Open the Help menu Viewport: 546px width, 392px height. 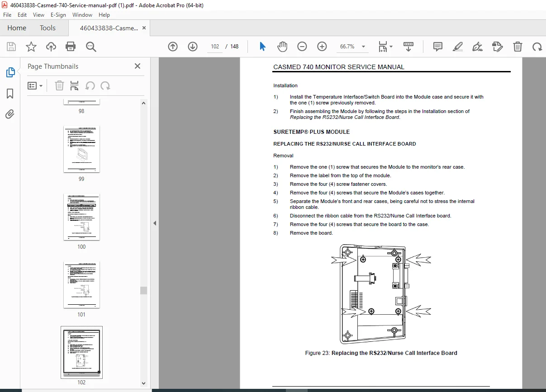tap(104, 15)
